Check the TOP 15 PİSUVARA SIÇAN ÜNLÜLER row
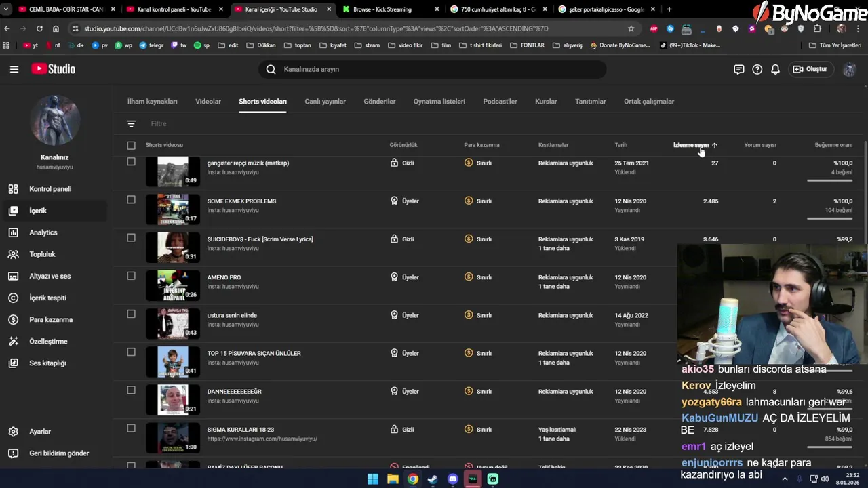The image size is (868, 488). pyautogui.click(x=131, y=352)
